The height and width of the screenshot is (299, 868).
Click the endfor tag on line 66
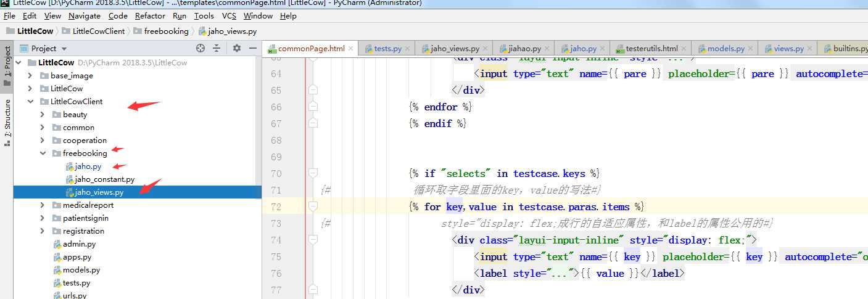pos(440,107)
